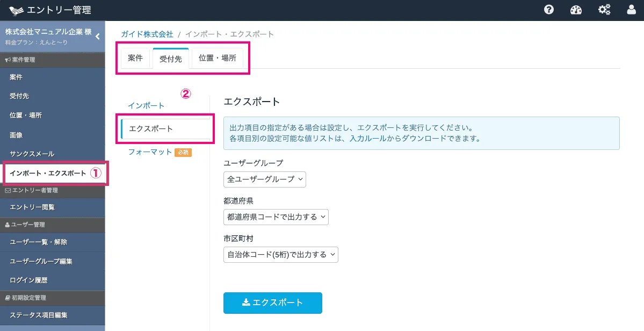Open the フォーマット menu item
The width and height of the screenshot is (644, 331).
tap(150, 152)
